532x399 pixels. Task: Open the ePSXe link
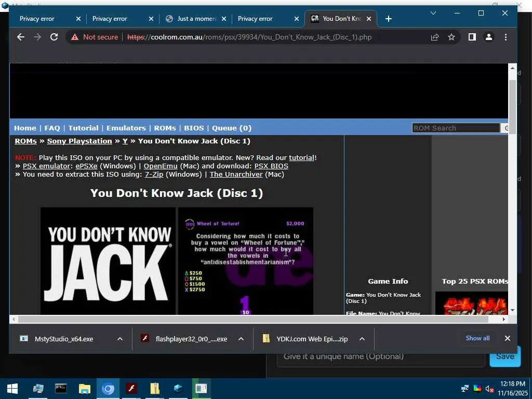coord(87,166)
